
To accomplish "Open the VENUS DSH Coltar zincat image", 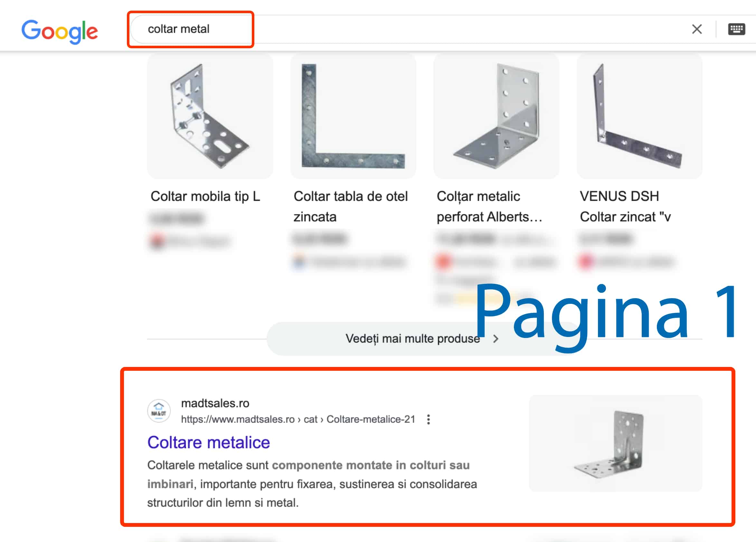I will [639, 116].
